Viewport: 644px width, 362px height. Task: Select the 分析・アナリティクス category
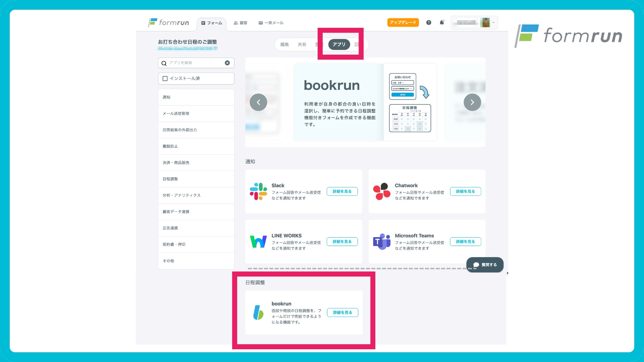pos(196,195)
